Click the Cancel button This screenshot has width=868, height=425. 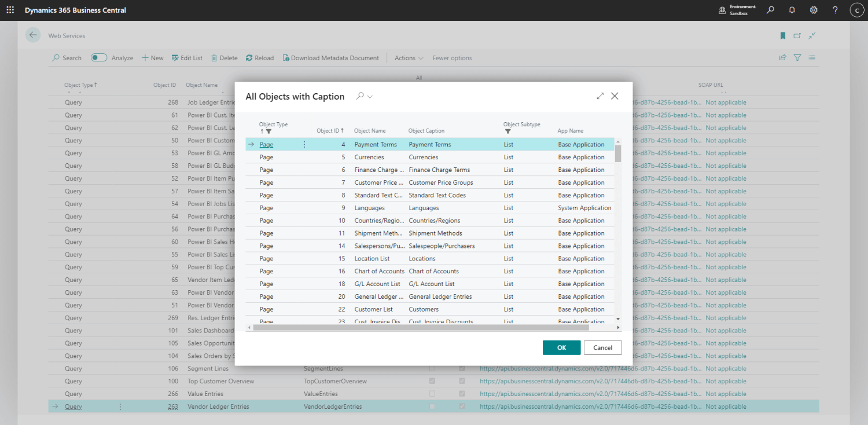(603, 347)
